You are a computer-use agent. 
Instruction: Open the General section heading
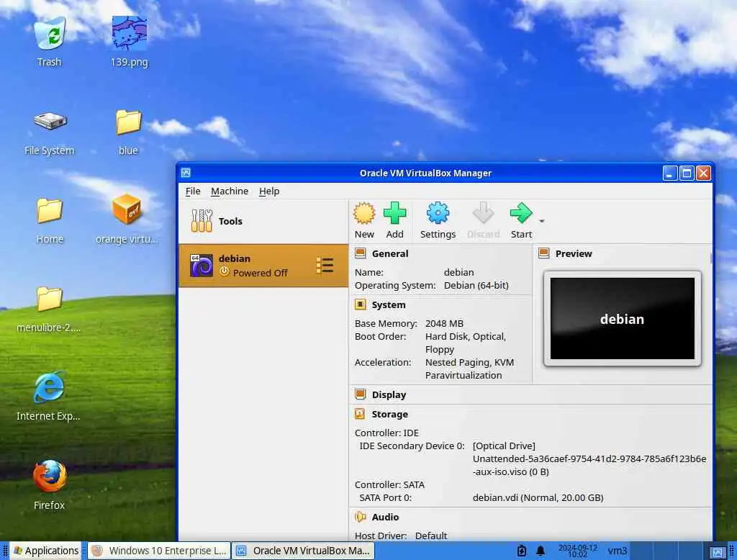[x=389, y=254]
